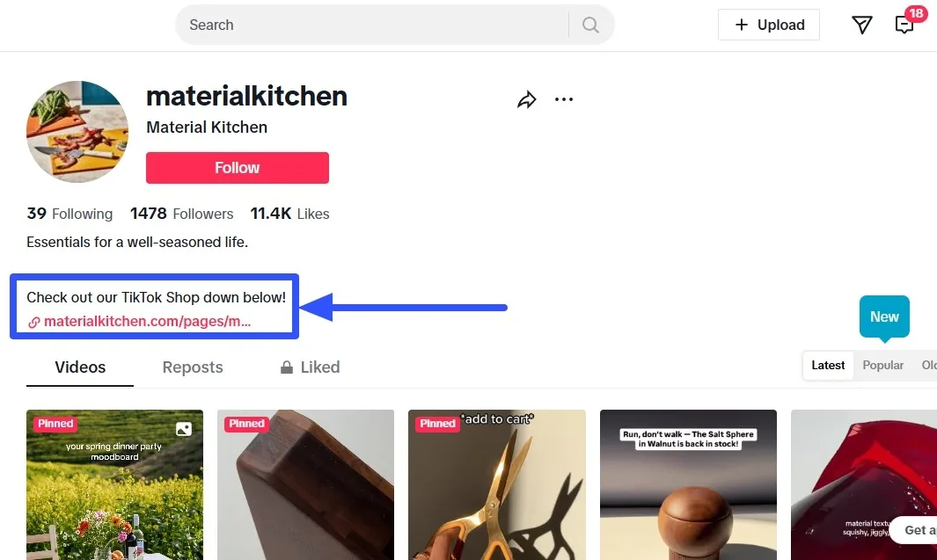Open direct messages via the paper plane icon
This screenshot has height=560, width=937.
(x=861, y=25)
